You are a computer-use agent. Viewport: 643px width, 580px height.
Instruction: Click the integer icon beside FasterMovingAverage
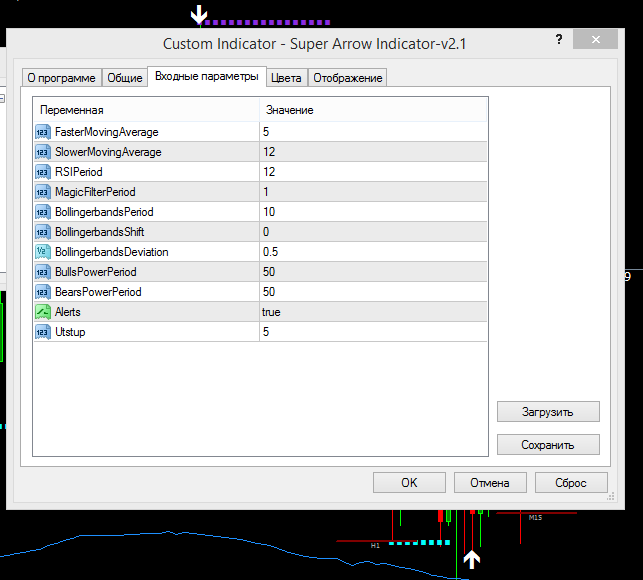tap(43, 132)
